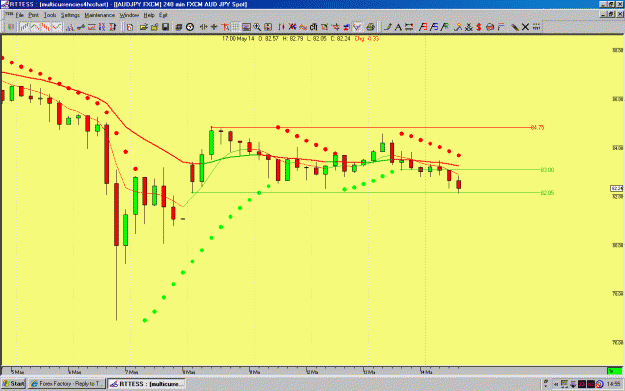Click the 82.05 support line label
Image resolution: width=625 pixels, height=391 pixels.
[547, 193]
